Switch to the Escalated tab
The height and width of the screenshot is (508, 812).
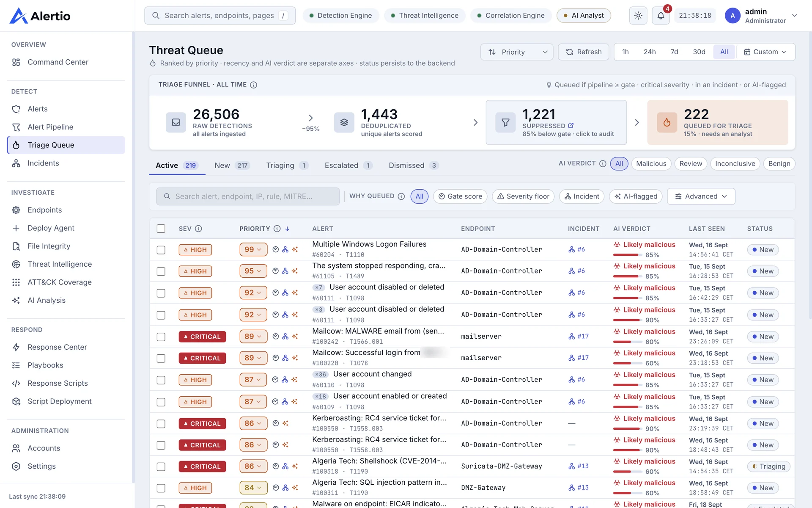[x=348, y=166]
